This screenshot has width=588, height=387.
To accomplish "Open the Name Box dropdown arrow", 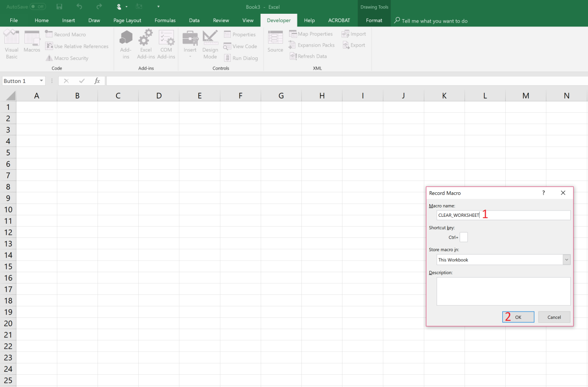I will (x=41, y=81).
